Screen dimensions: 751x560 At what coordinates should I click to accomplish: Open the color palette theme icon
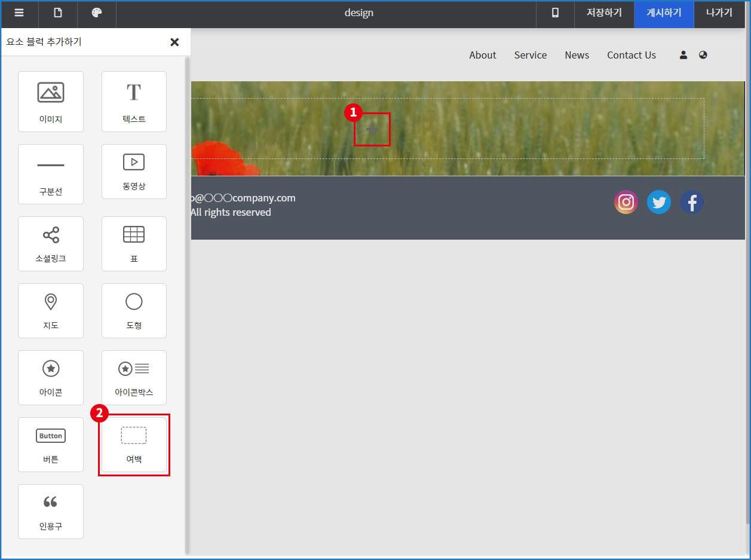click(x=97, y=13)
